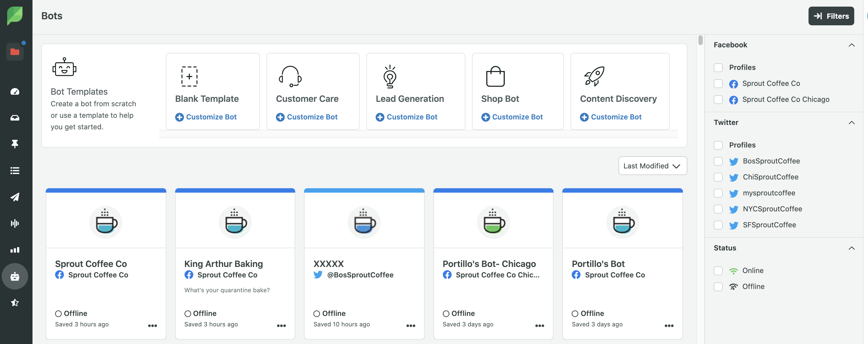868x344 pixels.
Task: Click the Bots navigation icon in sidebar
Action: point(15,277)
